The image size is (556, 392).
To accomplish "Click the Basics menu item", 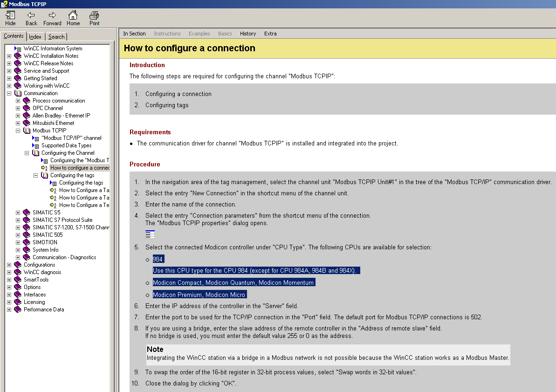I will [225, 34].
